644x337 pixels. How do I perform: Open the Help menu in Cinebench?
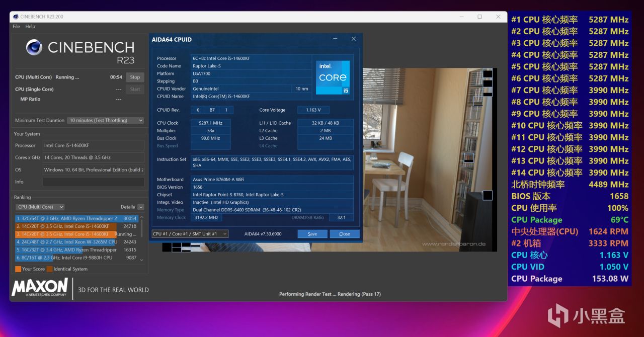coord(30,26)
